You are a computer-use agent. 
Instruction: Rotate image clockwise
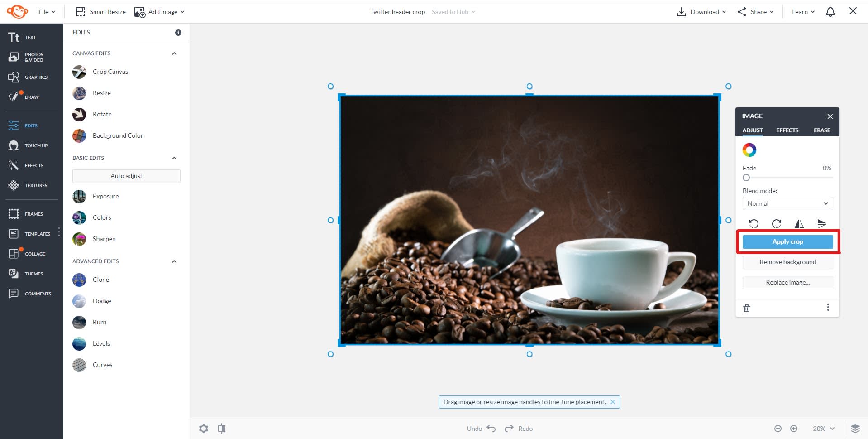pos(777,223)
